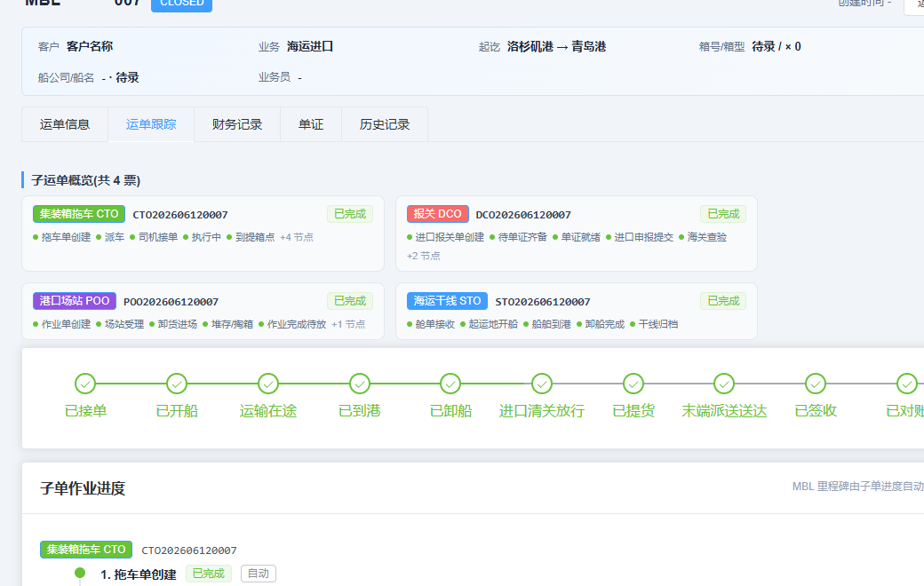924x586 pixels.
Task: Click the 港口场站 POO tag
Action: (x=75, y=301)
